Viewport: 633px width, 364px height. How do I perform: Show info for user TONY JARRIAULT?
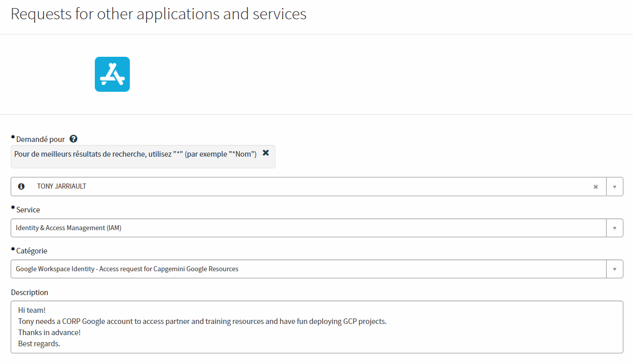(x=21, y=187)
